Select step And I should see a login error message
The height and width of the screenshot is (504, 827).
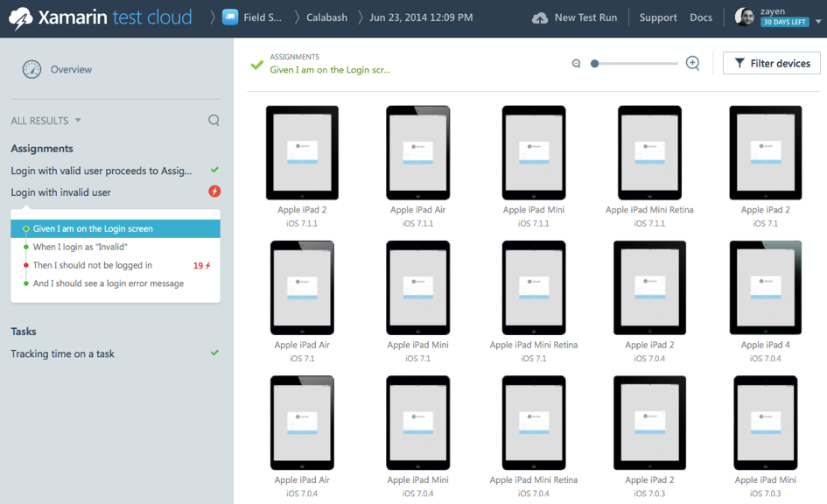(x=109, y=283)
